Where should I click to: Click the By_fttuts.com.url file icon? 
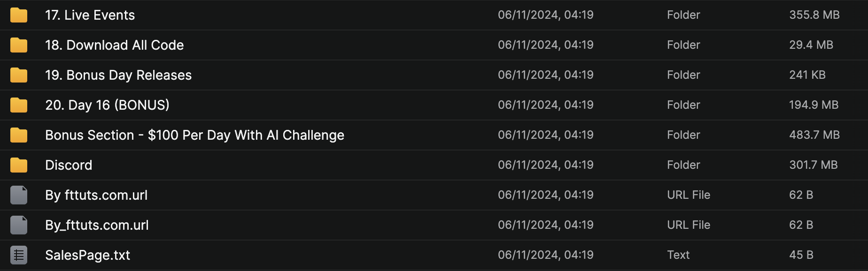pos(19,225)
